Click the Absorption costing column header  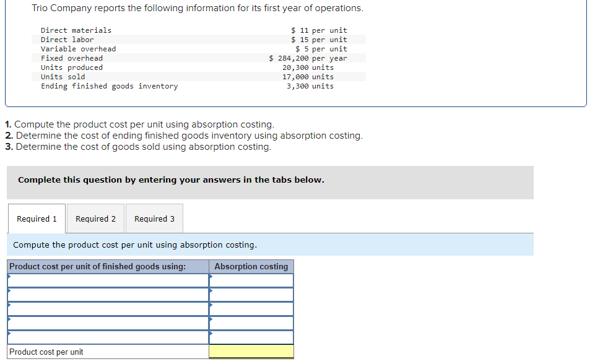pyautogui.click(x=251, y=266)
